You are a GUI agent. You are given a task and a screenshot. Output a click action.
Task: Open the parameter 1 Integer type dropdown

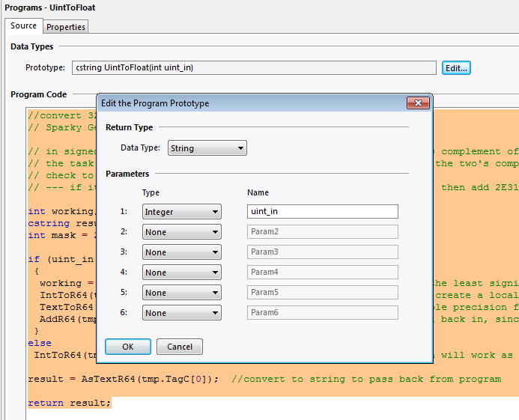click(x=182, y=211)
